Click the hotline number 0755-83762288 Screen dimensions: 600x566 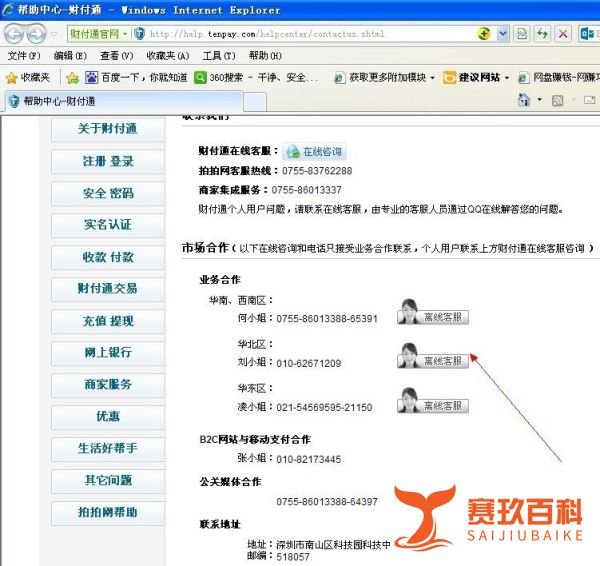pyautogui.click(x=317, y=171)
